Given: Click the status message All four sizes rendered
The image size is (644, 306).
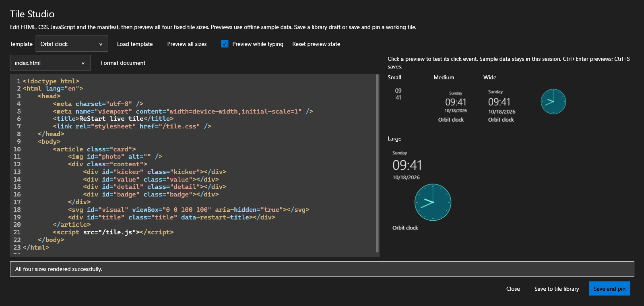Looking at the screenshot, I should coord(59,269).
